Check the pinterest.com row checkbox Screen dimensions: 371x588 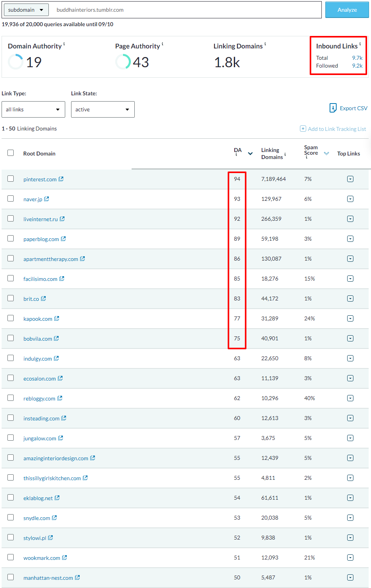(11, 179)
